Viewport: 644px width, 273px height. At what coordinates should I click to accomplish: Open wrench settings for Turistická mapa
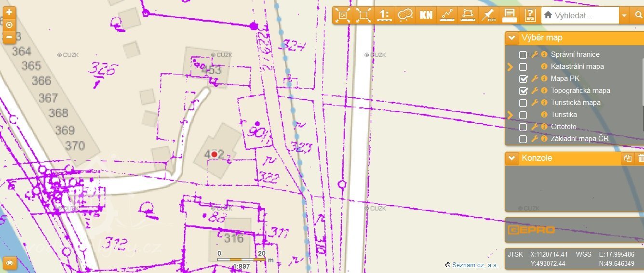(535, 103)
